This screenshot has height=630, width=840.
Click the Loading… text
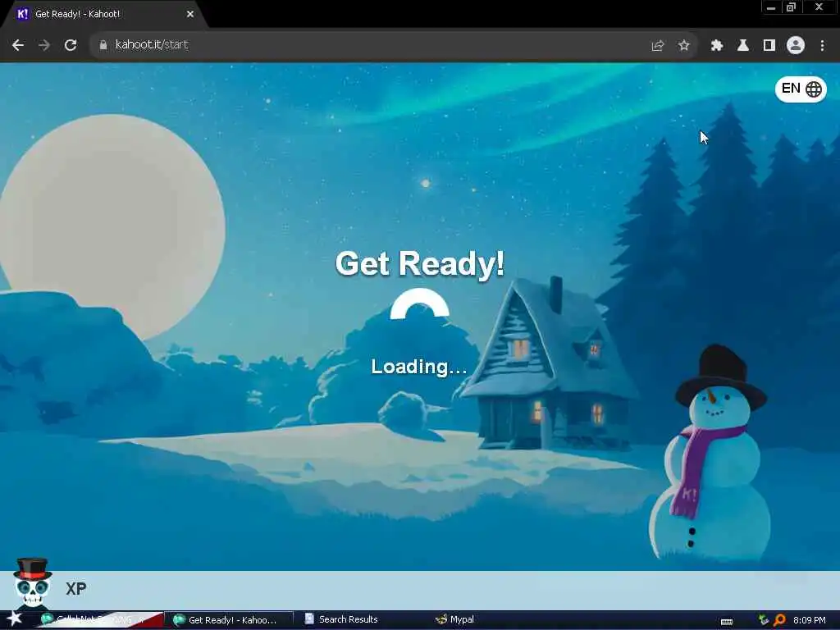click(419, 367)
